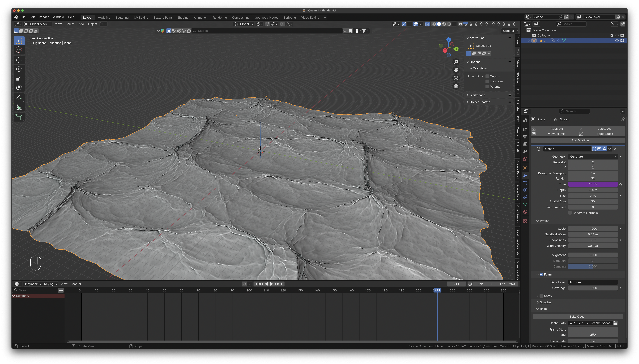The height and width of the screenshot is (364, 639).
Task: Toggle the camera view icon
Action: click(x=456, y=78)
